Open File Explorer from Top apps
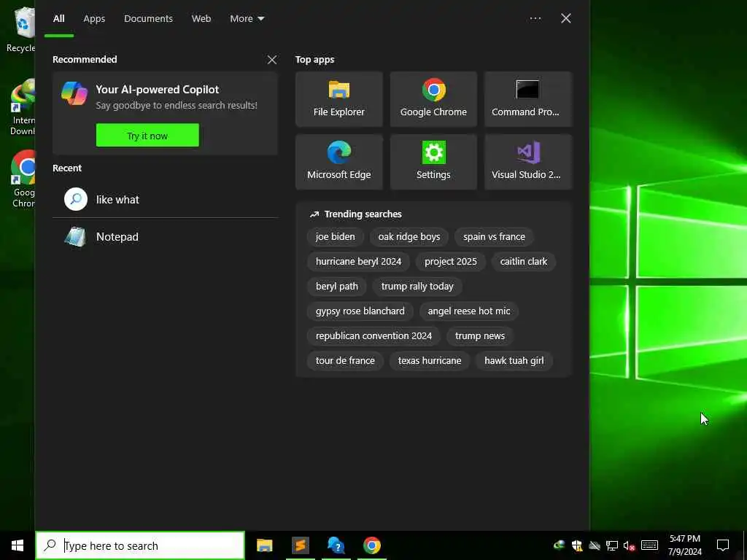Screen dimensions: 747x560 point(338,99)
